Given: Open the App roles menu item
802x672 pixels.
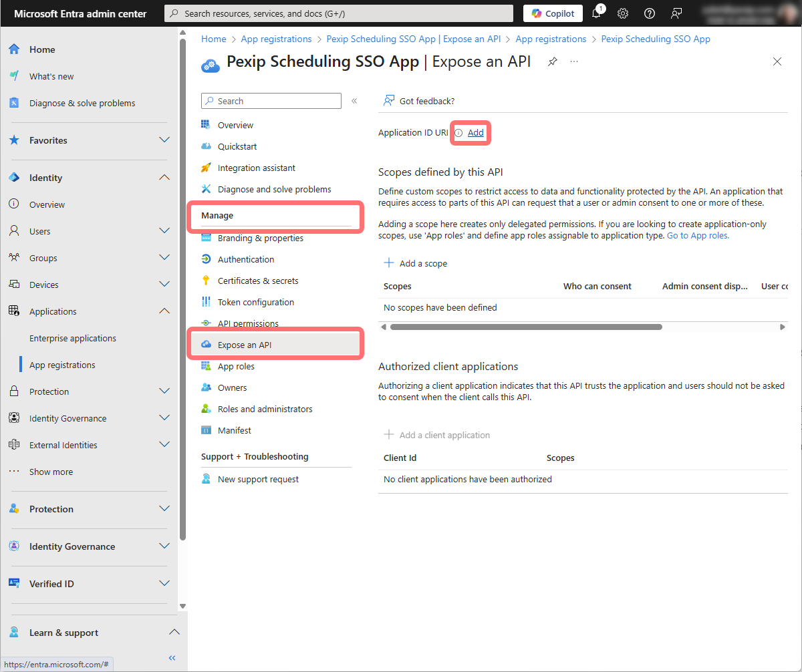Looking at the screenshot, I should (236, 366).
